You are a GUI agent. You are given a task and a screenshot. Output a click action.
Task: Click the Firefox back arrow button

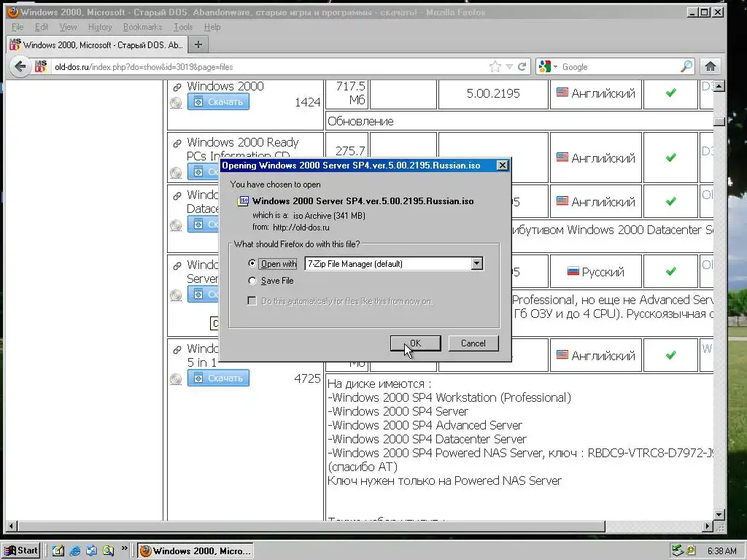20,66
